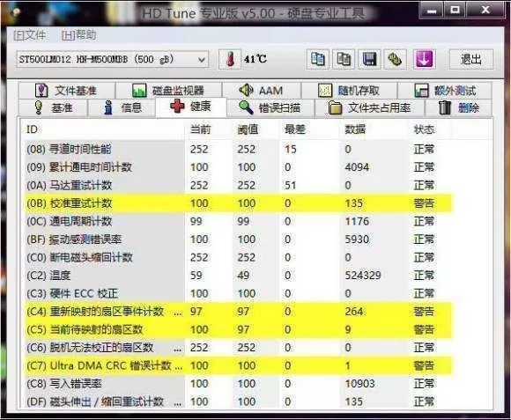The width and height of the screenshot is (511, 420).
Task: Open the 文件 menu
Action: click(x=30, y=35)
